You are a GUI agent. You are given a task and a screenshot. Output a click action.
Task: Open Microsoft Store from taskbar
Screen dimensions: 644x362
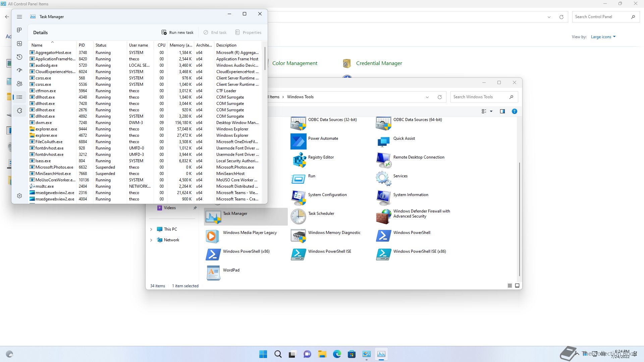tap(352, 354)
